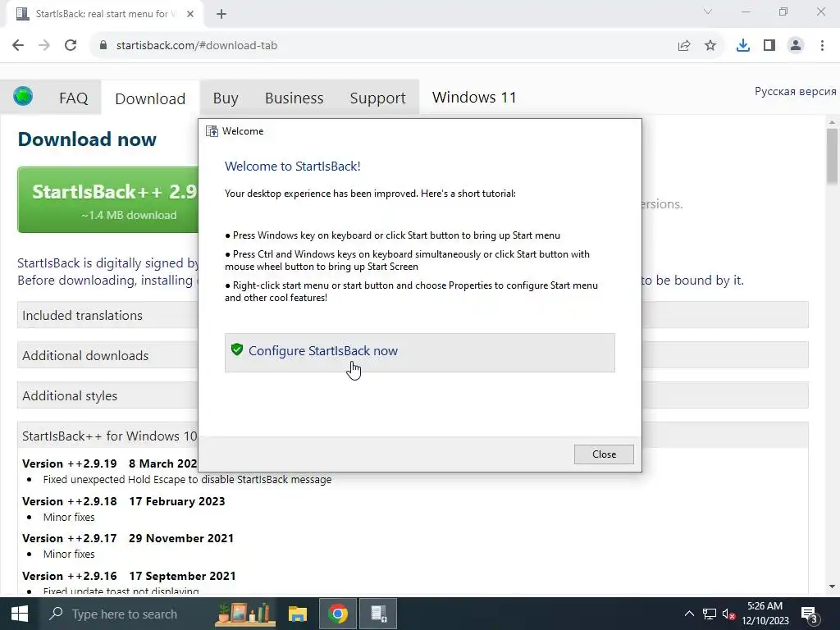840x630 pixels.
Task: Go to the Support tab
Action: click(x=377, y=98)
